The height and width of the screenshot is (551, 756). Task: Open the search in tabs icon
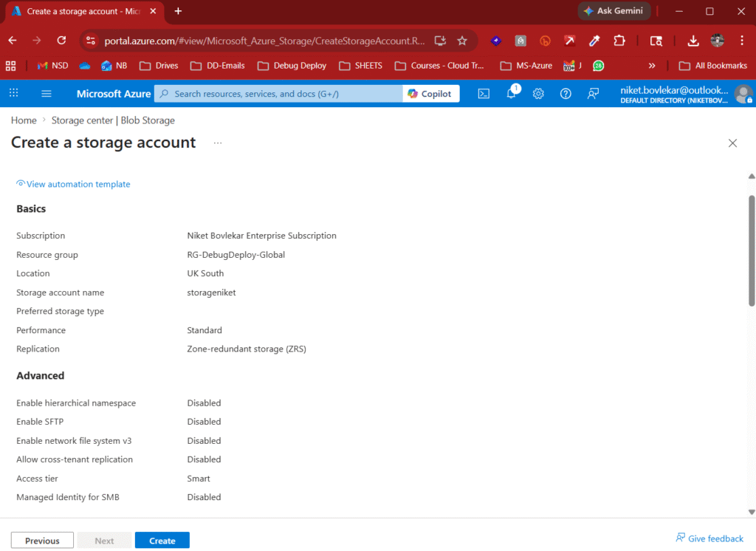tap(656, 41)
